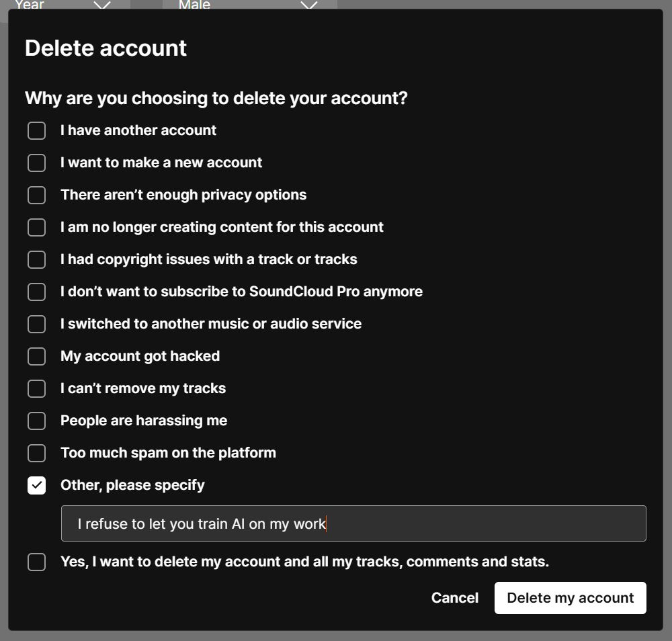Uncheck "Other, please specify"
The image size is (672, 641).
click(36, 485)
